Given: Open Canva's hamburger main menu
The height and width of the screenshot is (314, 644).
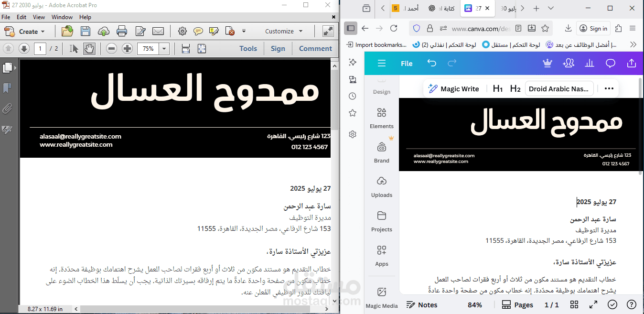Looking at the screenshot, I should tap(381, 64).
